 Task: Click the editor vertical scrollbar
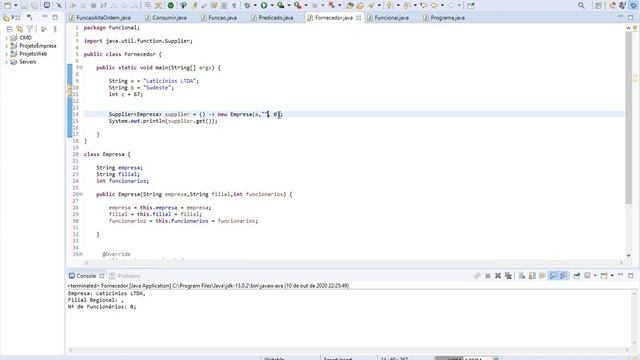[x=629, y=118]
